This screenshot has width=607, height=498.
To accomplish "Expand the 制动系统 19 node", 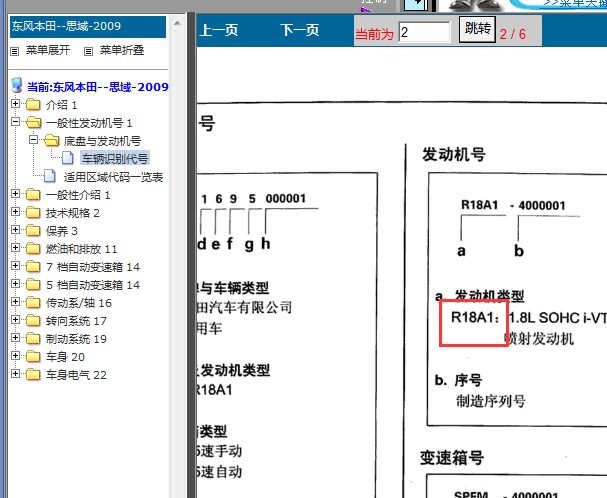I will click(x=15, y=338).
